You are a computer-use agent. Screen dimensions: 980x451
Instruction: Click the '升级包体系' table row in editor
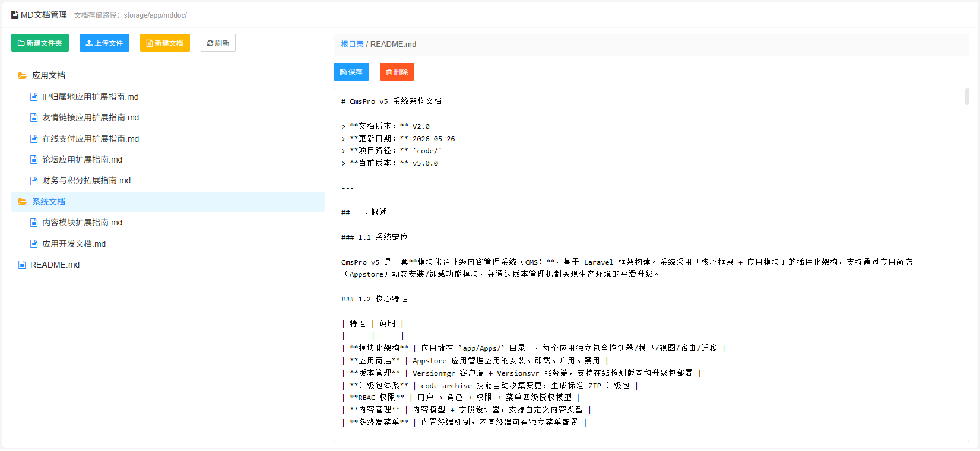[x=490, y=386]
